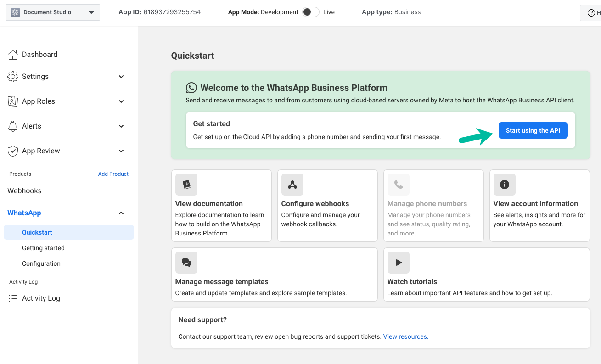Expand the Settings section chevron
Viewport: 601px width, 364px height.
[121, 77]
